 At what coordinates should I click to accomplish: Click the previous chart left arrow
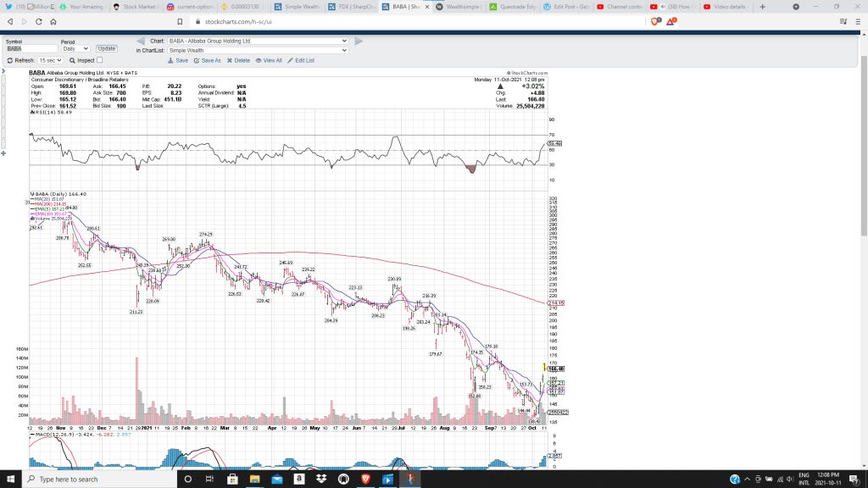(x=140, y=41)
